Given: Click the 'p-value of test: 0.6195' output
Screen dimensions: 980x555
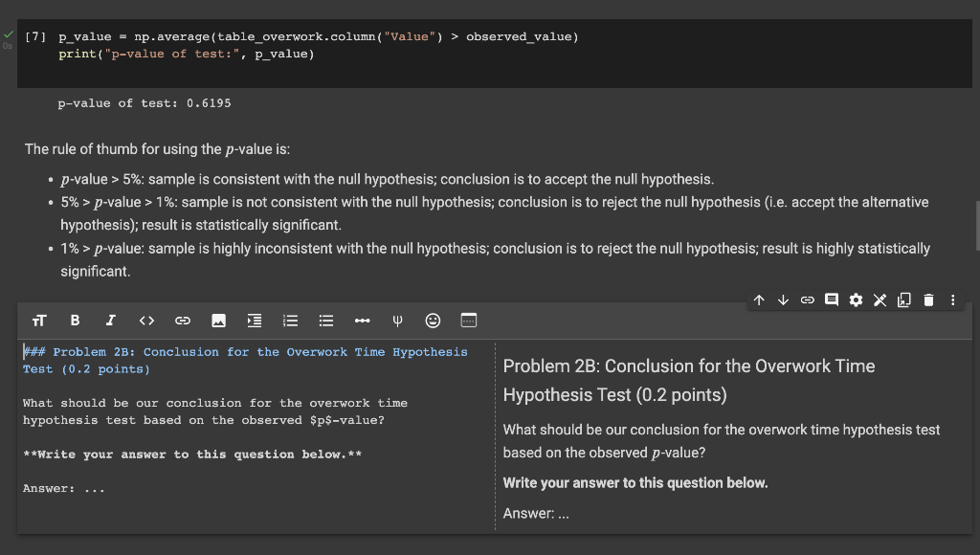Looking at the screenshot, I should point(145,103).
